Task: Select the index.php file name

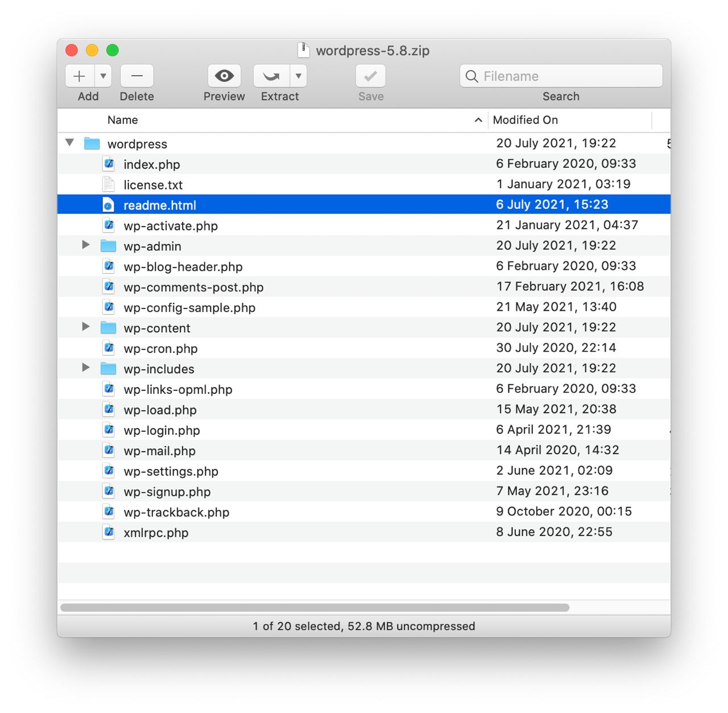Action: [152, 164]
